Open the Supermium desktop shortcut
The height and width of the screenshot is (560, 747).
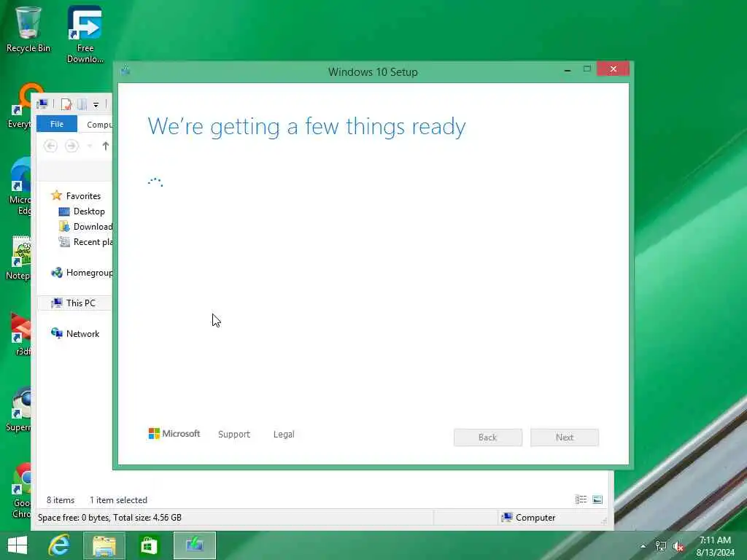coord(19,410)
